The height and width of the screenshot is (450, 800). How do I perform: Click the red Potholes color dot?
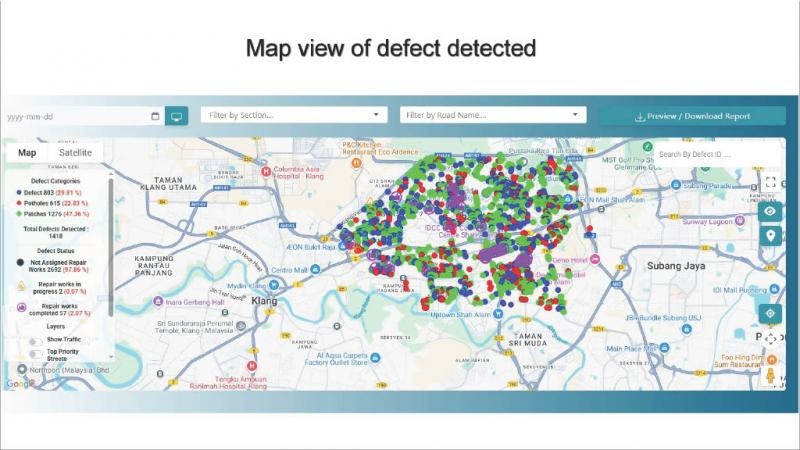(19, 203)
